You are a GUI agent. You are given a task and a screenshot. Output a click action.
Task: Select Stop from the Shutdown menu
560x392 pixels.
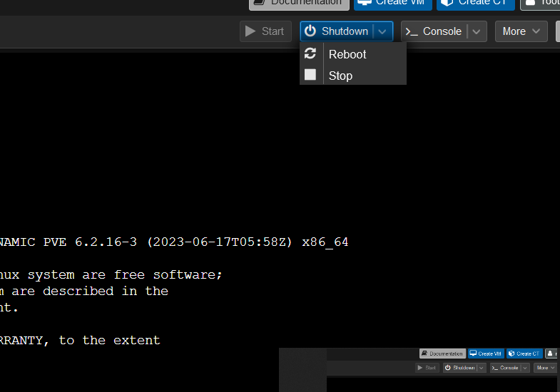(353, 76)
